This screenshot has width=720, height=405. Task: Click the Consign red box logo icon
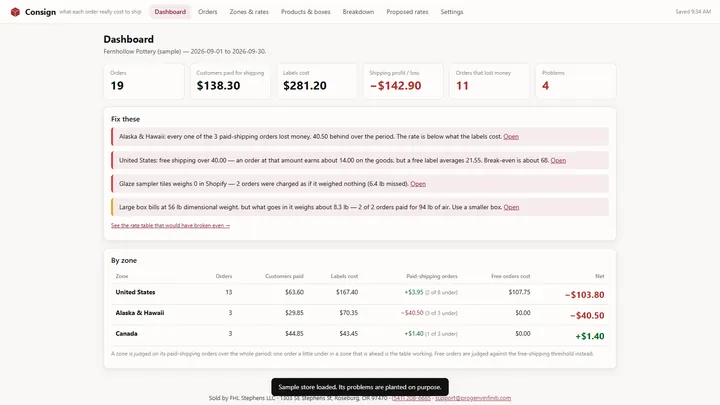coord(15,12)
